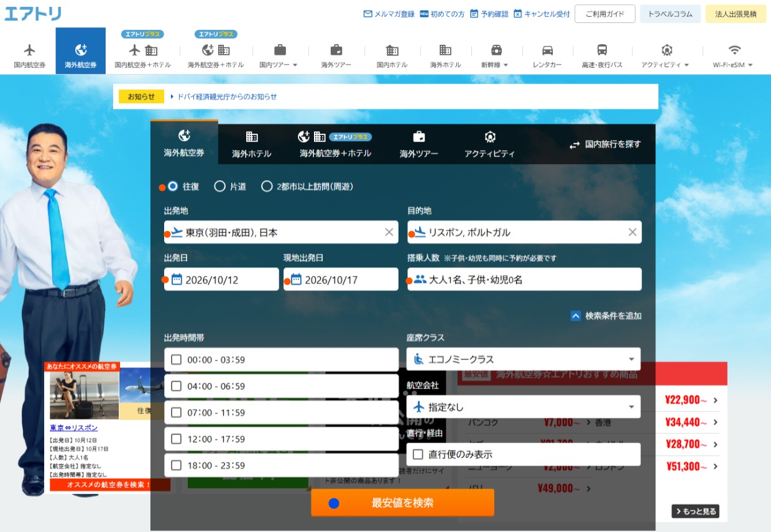The image size is (771, 532).
Task: Switch to 海外ホテル search tab
Action: pyautogui.click(x=252, y=144)
